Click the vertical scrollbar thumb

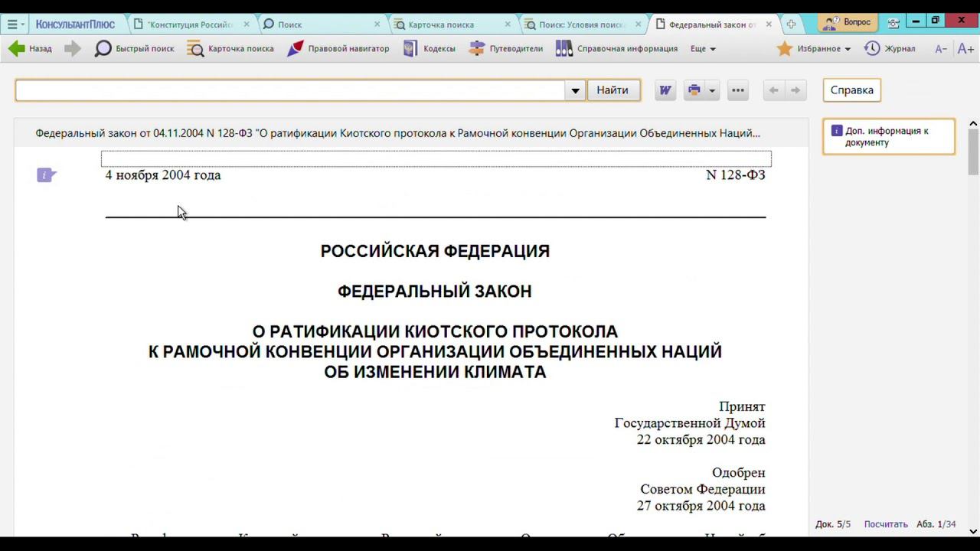973,152
